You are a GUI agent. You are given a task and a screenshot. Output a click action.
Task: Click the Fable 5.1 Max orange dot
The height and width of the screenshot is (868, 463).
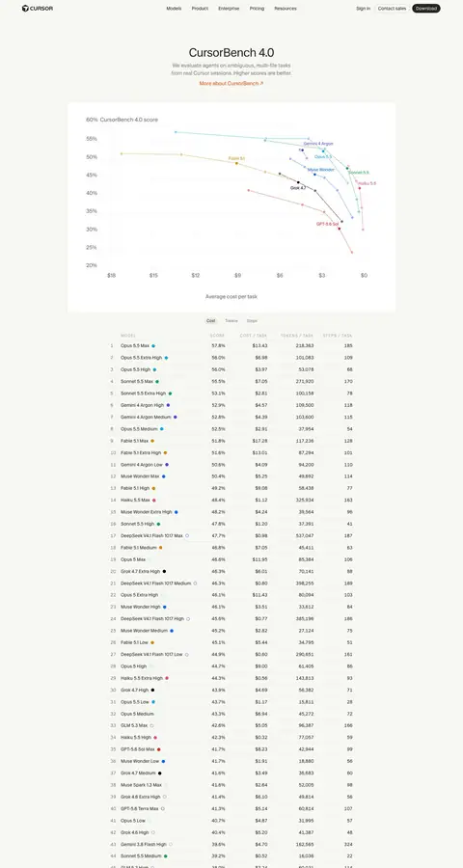click(152, 441)
